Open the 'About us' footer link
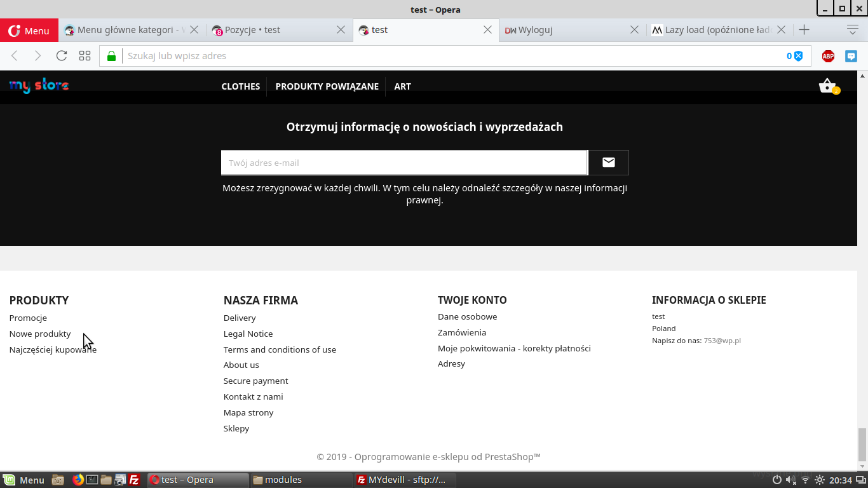 point(241,365)
